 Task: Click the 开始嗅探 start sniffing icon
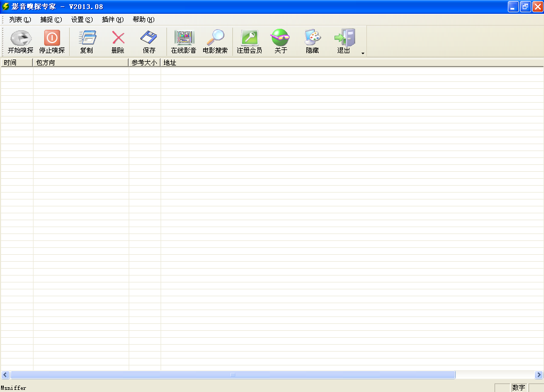(21, 37)
